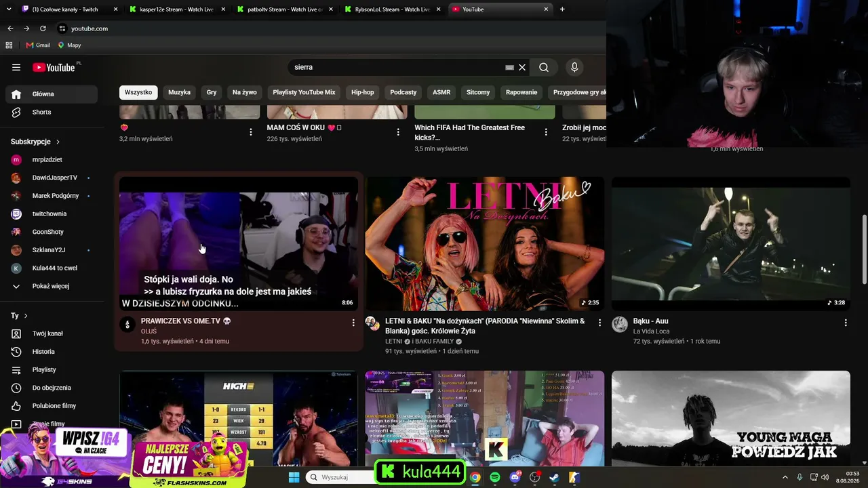Click the page vertical scrollbar thumb
Image resolution: width=868 pixels, height=488 pixels.
click(x=864, y=250)
